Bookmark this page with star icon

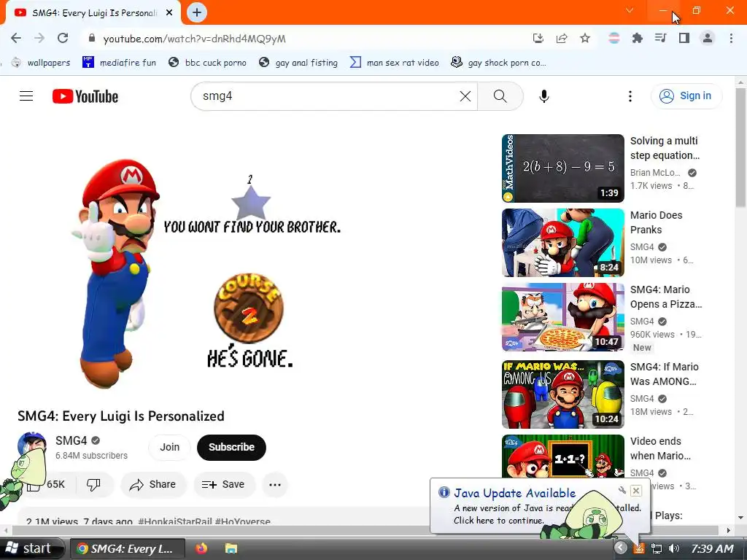click(585, 39)
